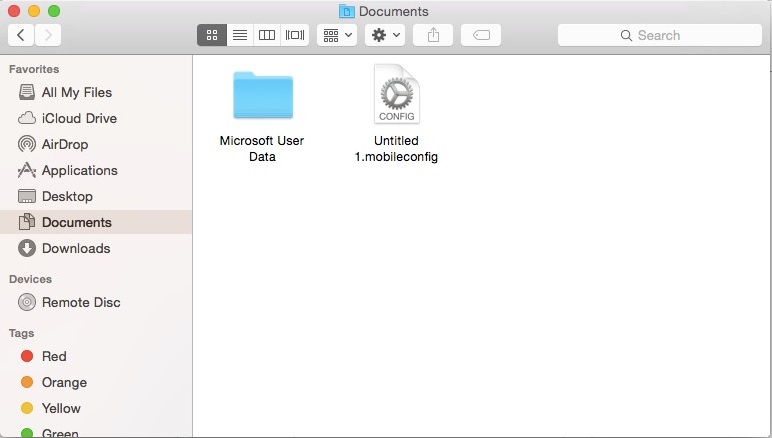Click the Share toolbar button
The height and width of the screenshot is (438, 772).
pos(433,35)
